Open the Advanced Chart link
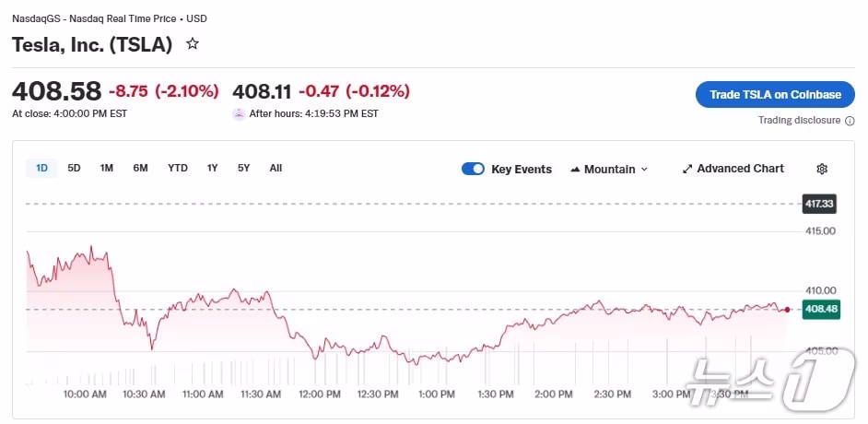 [740, 169]
